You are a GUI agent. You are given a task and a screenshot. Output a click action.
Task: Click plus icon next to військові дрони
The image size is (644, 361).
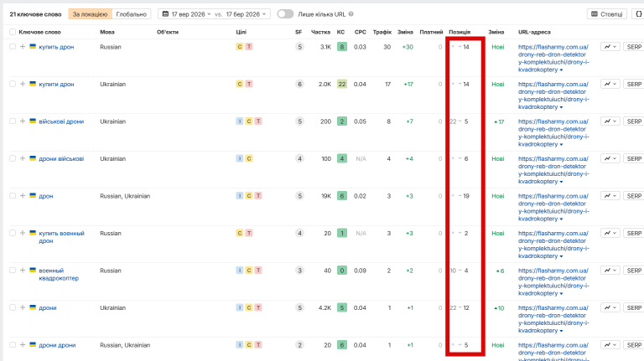point(23,121)
